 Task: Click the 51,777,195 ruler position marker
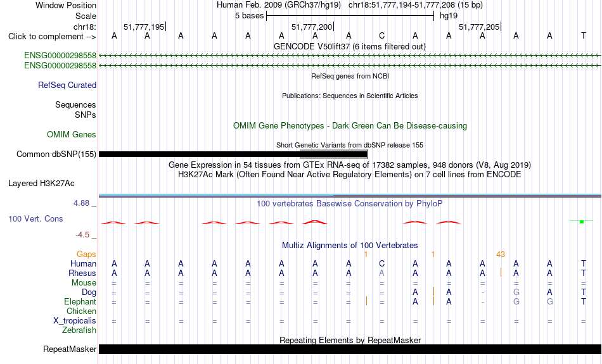coord(144,27)
